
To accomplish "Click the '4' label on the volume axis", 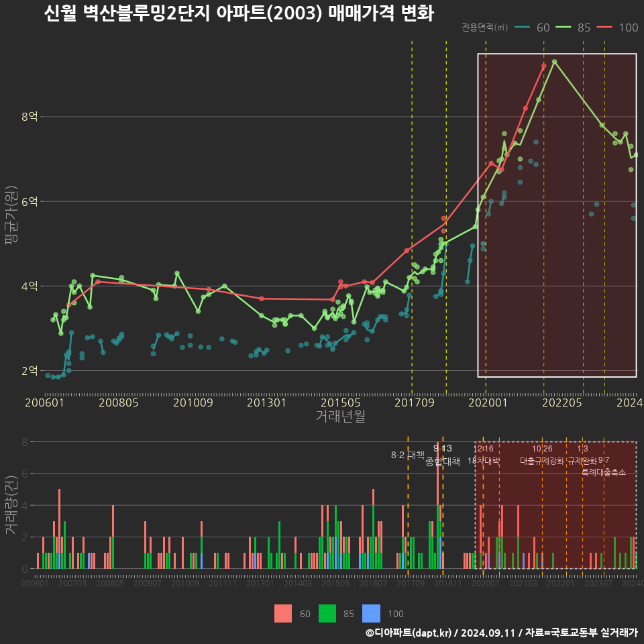I will click(25, 505).
